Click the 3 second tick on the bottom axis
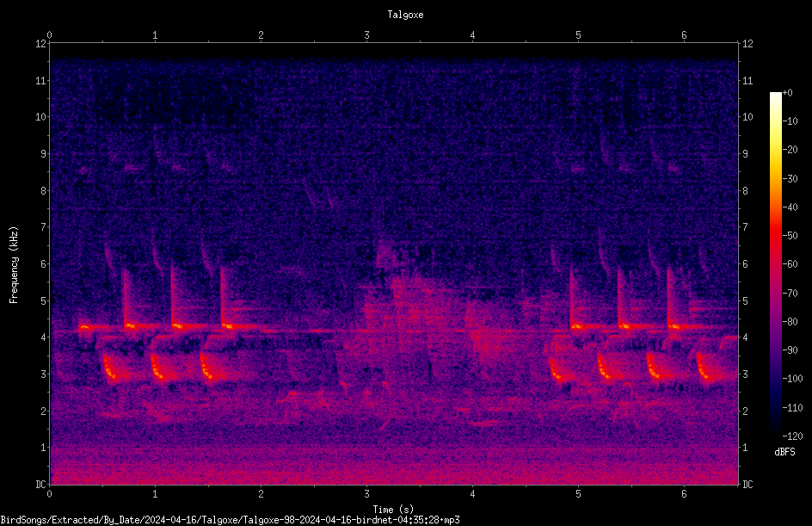The height and width of the screenshot is (526, 812). point(366,494)
